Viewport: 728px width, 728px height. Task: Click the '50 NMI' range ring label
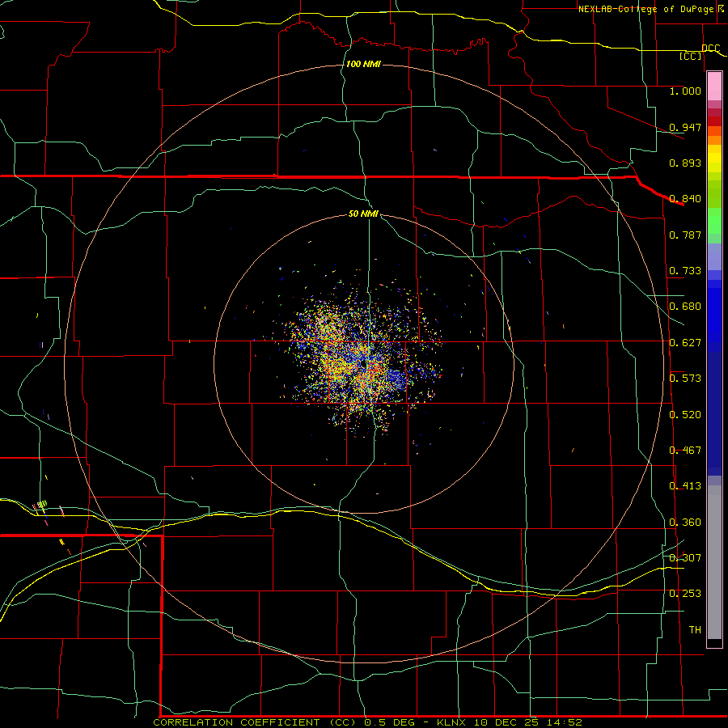click(363, 214)
